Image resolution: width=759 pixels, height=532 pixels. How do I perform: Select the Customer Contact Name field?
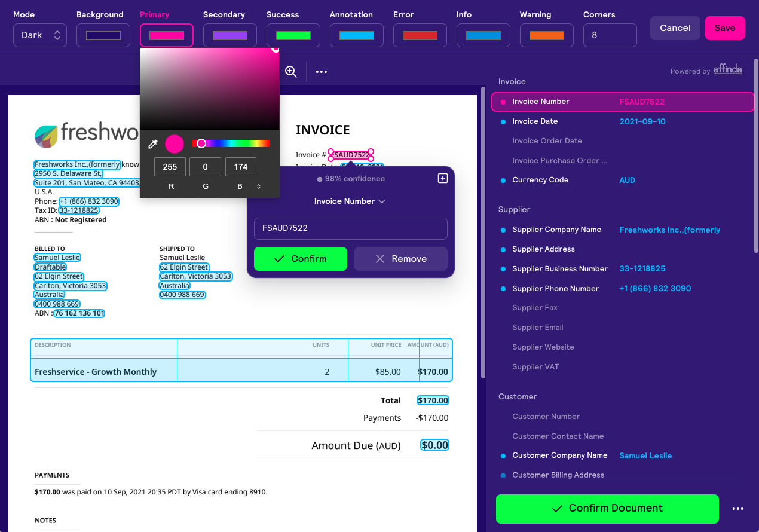(623, 436)
